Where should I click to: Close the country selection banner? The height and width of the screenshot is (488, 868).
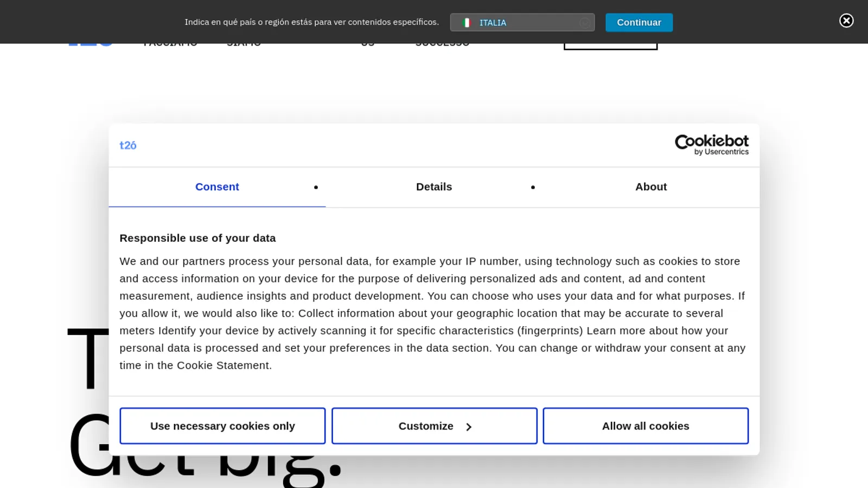846,21
